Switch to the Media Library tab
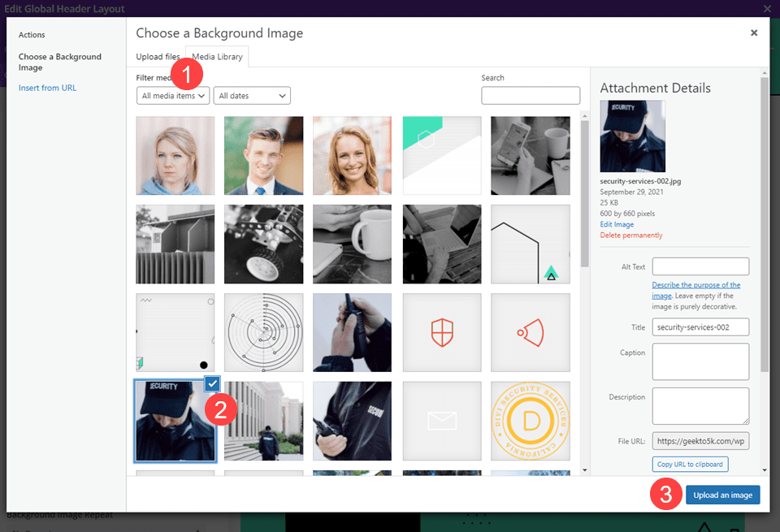 pos(217,57)
